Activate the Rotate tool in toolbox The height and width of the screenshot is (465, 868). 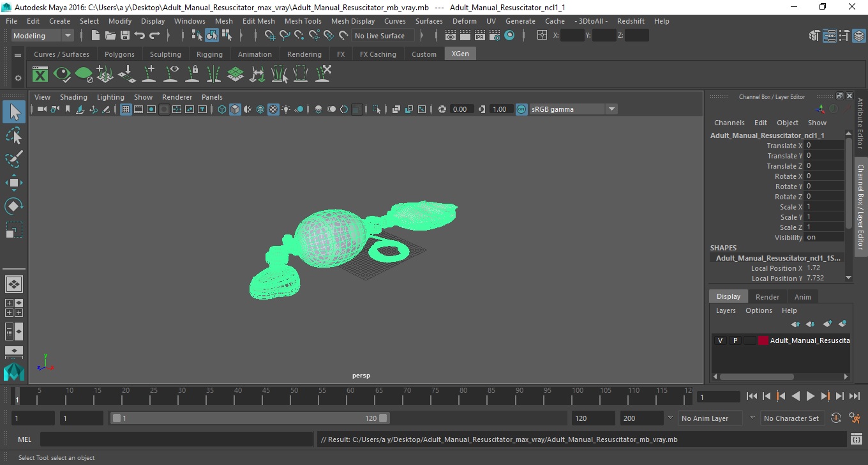point(14,206)
